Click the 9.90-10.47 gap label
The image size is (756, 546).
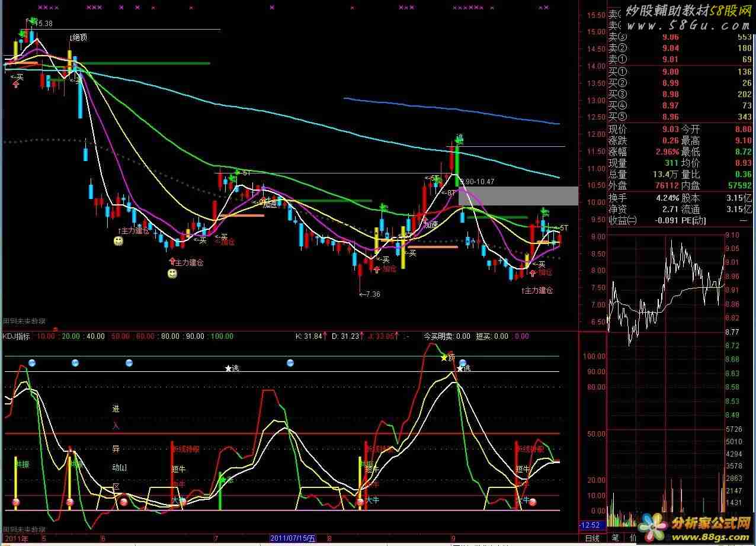477,182
